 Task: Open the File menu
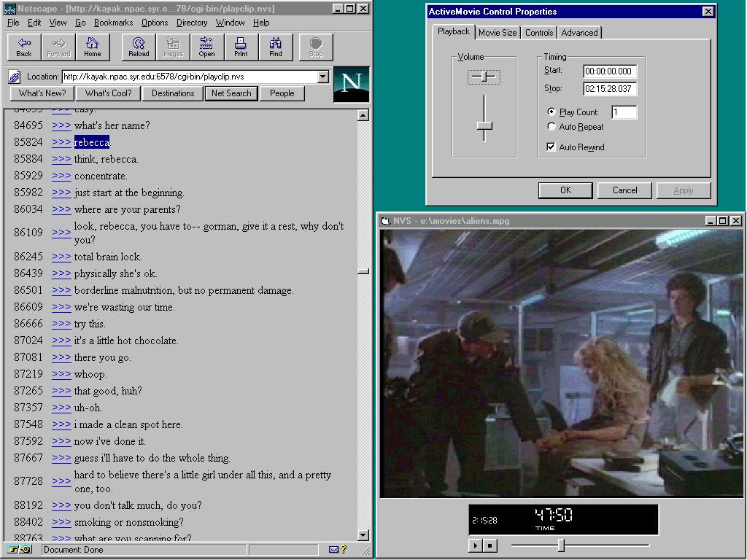[13, 23]
